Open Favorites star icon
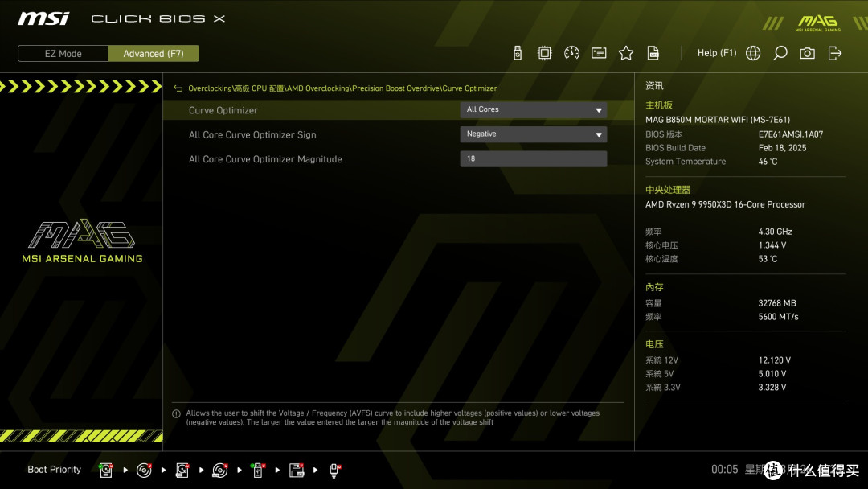This screenshot has height=489, width=868. click(x=626, y=53)
